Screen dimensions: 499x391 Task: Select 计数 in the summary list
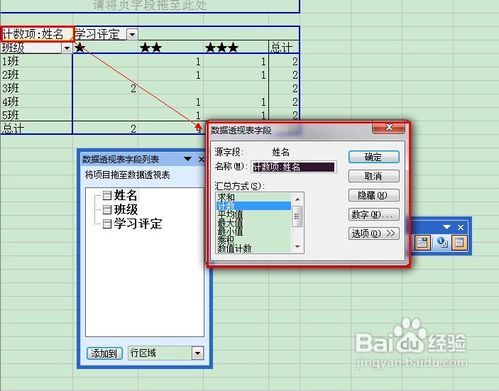[253, 206]
